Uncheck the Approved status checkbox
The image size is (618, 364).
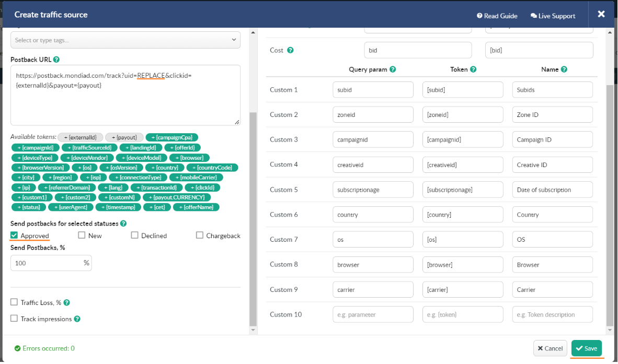click(14, 236)
